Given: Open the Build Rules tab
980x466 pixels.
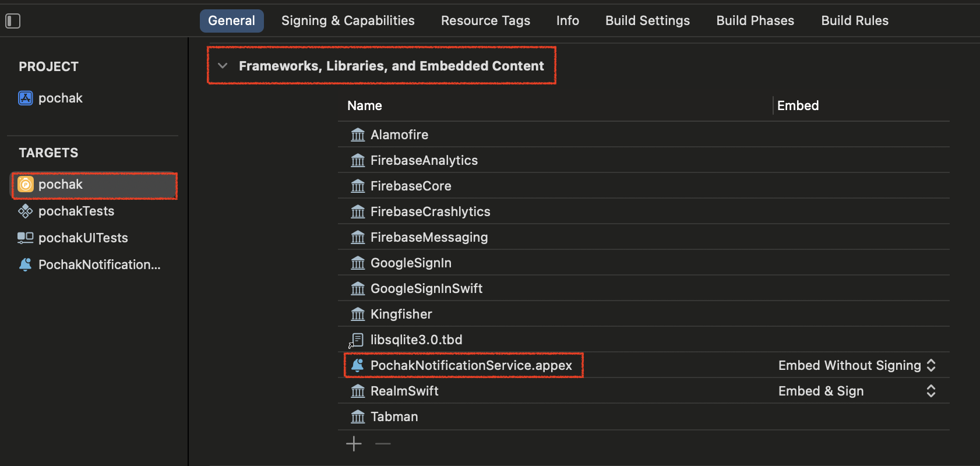Looking at the screenshot, I should click(x=855, y=21).
